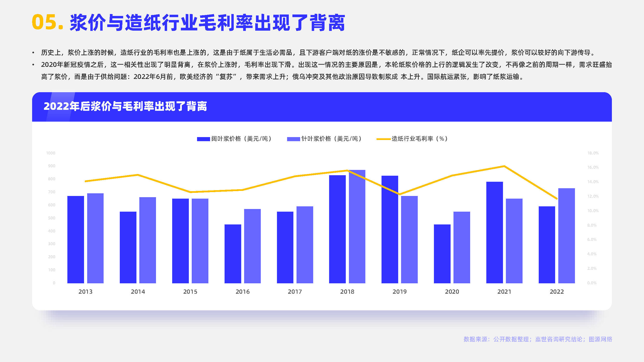The image size is (644, 362).
Task: Click the 2017 x-axis label
Action: 295,292
